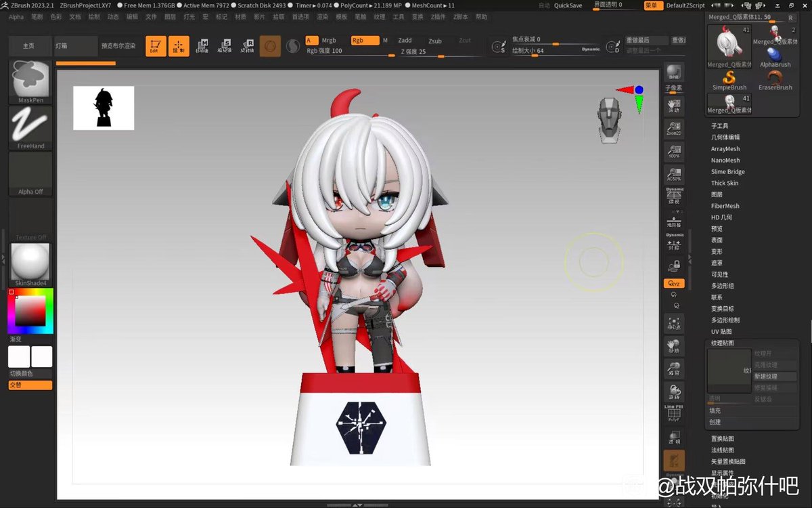Image resolution: width=812 pixels, height=508 pixels.
Task: Activate the Edit mode button
Action: (x=156, y=46)
